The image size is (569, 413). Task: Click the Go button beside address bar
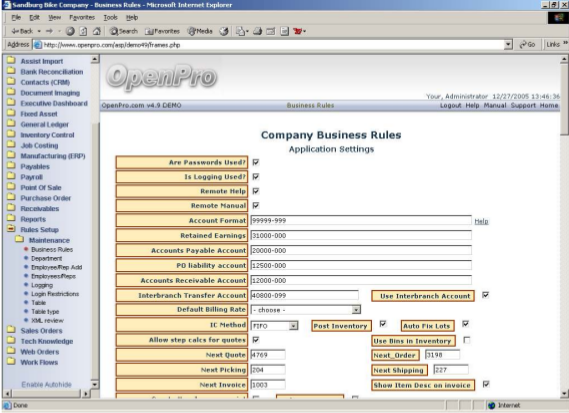[527, 45]
